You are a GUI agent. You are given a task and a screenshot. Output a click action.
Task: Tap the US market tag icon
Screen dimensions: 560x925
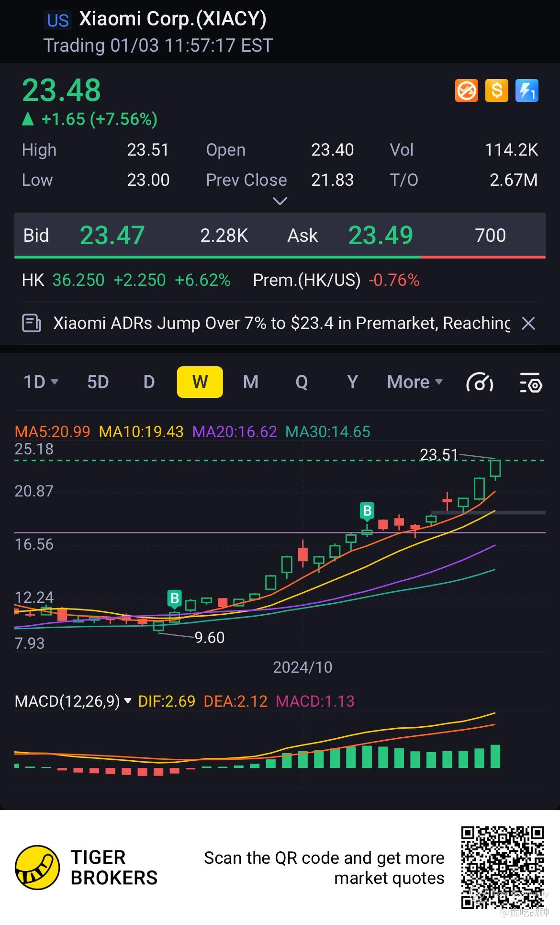click(58, 20)
